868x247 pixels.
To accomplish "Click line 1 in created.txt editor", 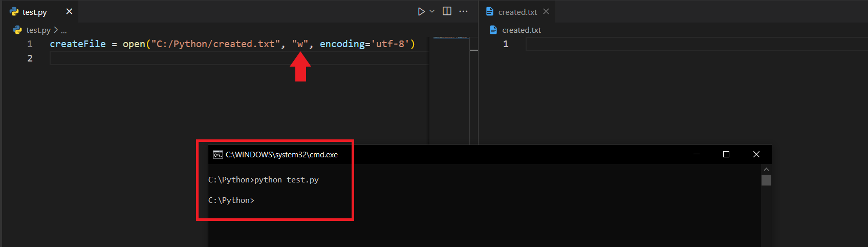I will pyautogui.click(x=665, y=44).
